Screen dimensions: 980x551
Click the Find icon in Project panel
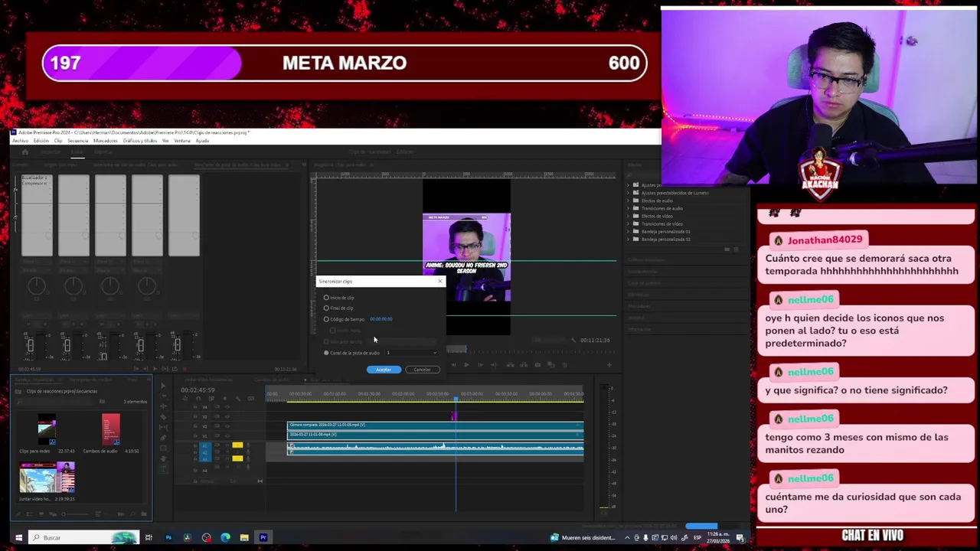(x=132, y=514)
